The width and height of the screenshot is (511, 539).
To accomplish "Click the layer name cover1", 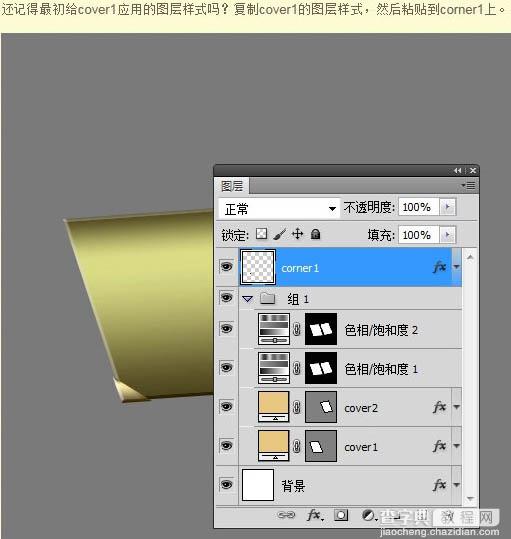I will tap(361, 447).
